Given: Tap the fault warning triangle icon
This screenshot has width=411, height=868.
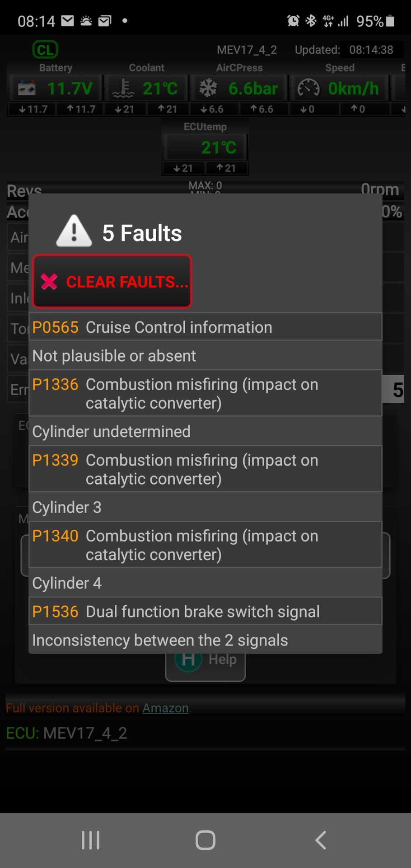Looking at the screenshot, I should pos(74,231).
